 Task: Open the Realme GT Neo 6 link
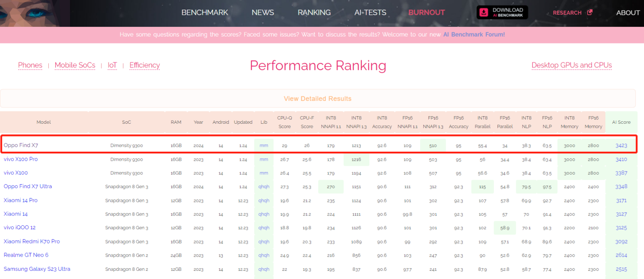click(26, 255)
